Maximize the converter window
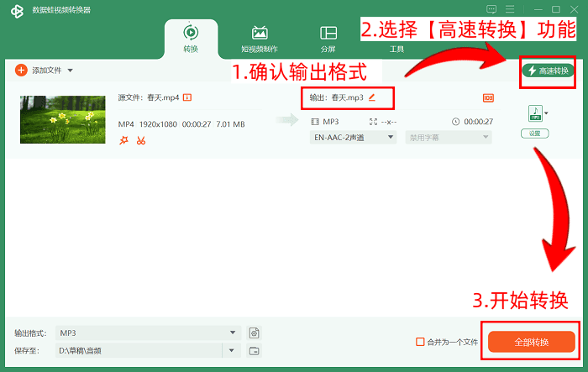Viewport: 588px width, 372px height. pos(556,9)
